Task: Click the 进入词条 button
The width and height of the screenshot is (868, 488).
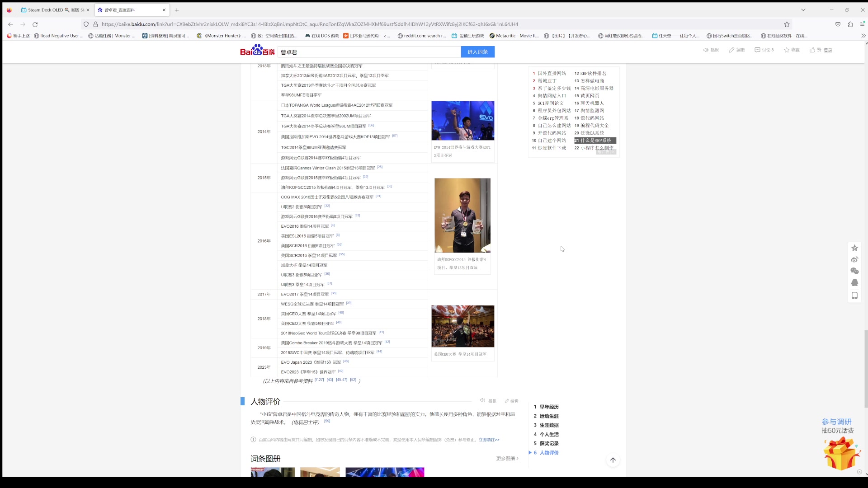Action: tap(477, 52)
